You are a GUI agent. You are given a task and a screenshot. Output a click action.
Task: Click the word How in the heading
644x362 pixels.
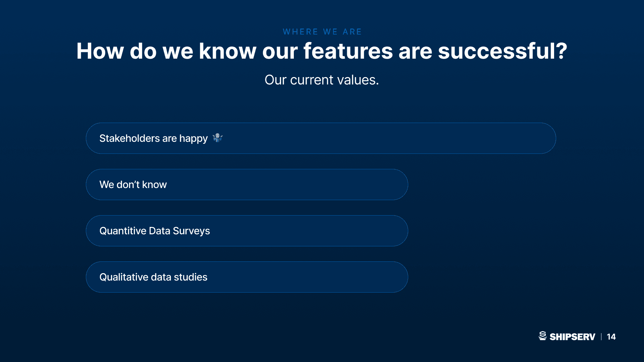[x=100, y=51]
